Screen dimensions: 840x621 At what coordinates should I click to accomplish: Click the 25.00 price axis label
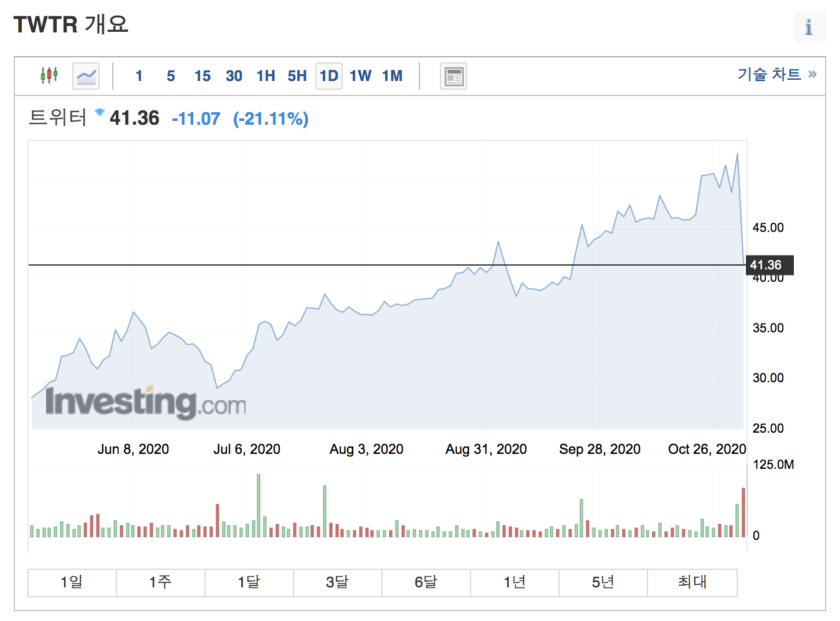(x=768, y=428)
